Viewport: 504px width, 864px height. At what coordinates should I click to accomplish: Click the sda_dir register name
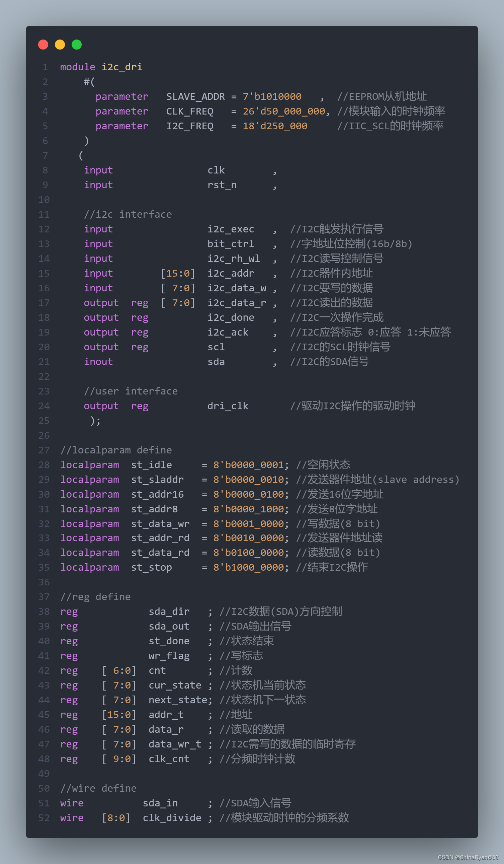[x=169, y=612]
